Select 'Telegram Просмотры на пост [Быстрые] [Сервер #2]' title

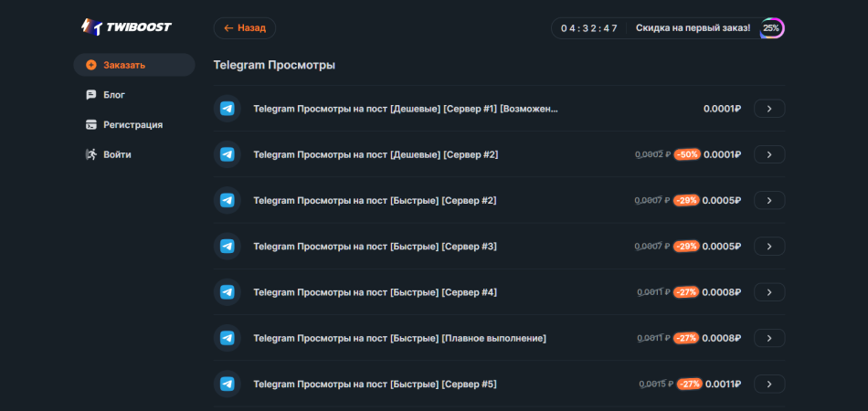375,200
